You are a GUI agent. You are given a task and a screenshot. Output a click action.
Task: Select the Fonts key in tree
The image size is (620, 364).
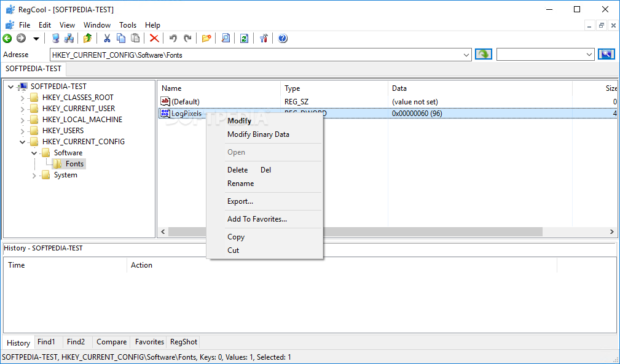click(x=74, y=163)
